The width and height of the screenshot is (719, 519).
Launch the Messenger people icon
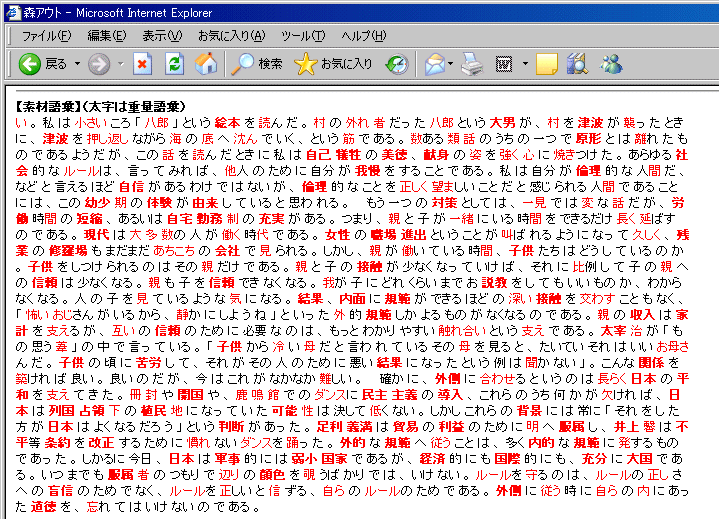610,64
